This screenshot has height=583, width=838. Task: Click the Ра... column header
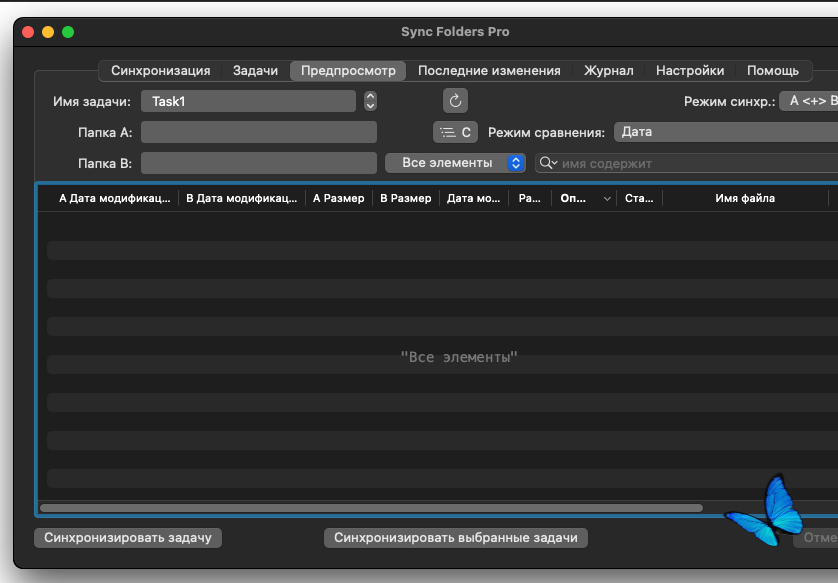530,198
